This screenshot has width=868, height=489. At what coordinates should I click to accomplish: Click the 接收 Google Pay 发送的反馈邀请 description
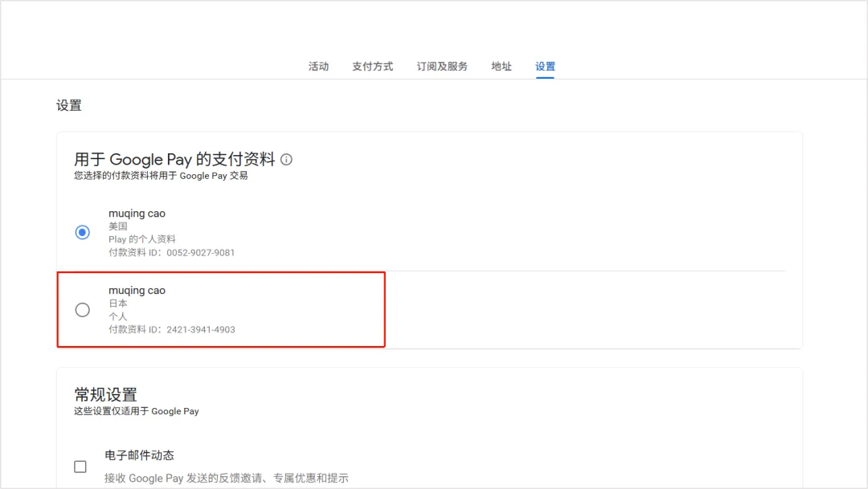pyautogui.click(x=226, y=478)
